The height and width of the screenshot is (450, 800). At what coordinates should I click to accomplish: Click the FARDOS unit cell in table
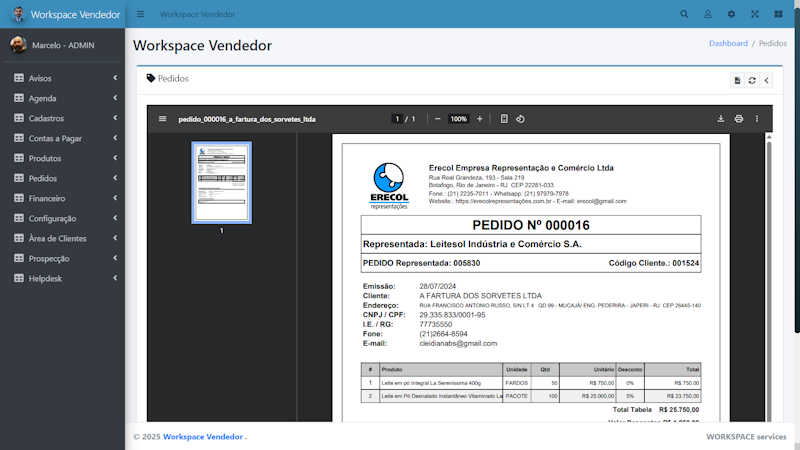[x=516, y=383]
